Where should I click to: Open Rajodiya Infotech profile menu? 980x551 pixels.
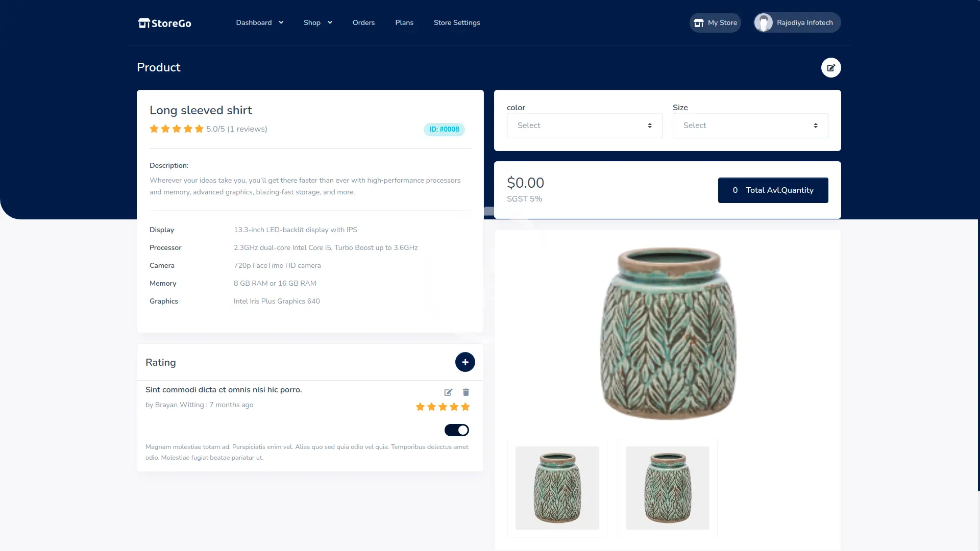804,22
